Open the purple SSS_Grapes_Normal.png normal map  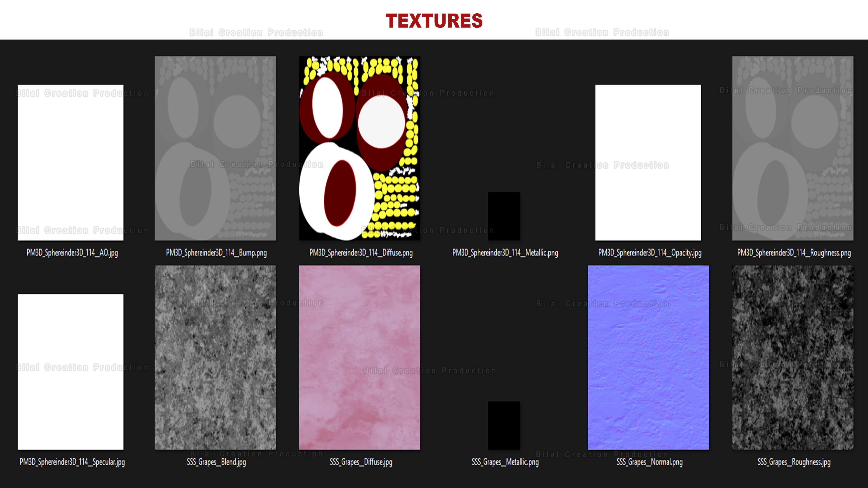tap(648, 357)
